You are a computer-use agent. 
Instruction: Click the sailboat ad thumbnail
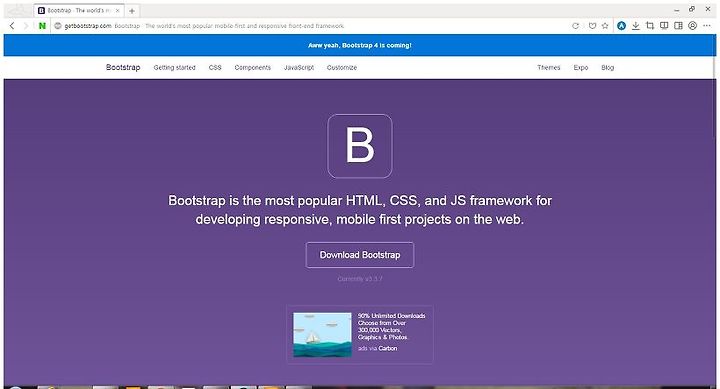tap(322, 335)
